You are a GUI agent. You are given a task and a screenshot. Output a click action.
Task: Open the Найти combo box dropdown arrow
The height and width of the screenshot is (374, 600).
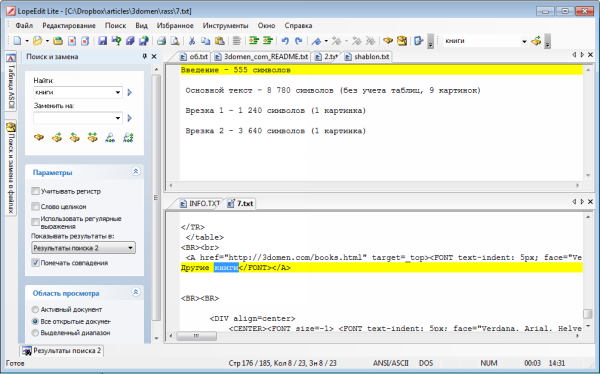click(117, 92)
